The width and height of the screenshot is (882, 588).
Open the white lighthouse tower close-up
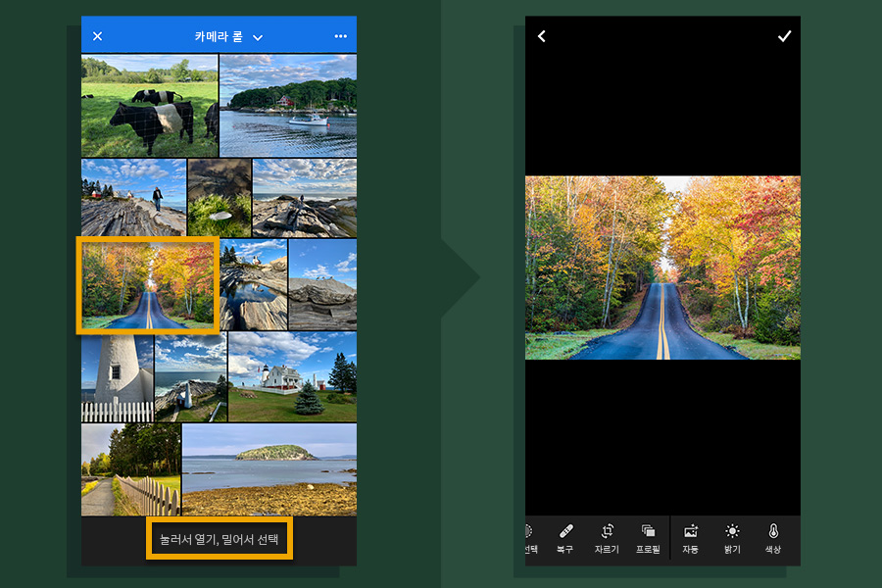pyautogui.click(x=117, y=377)
